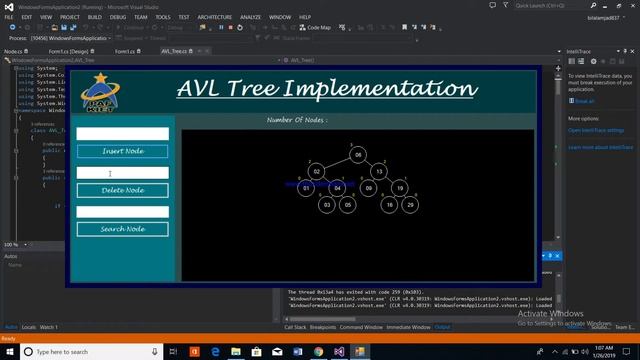The width and height of the screenshot is (640, 360).
Task: Click the IntelliTrace calls view icon
Action: point(581,61)
